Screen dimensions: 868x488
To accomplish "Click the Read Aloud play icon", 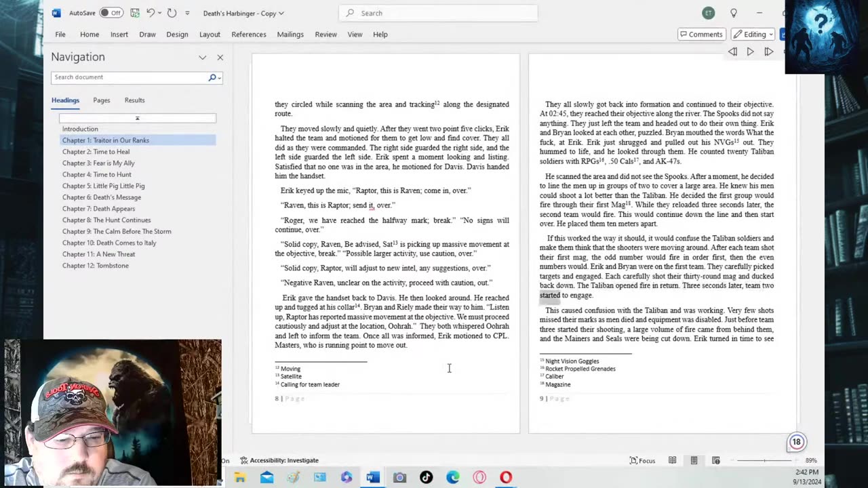I will tap(750, 52).
